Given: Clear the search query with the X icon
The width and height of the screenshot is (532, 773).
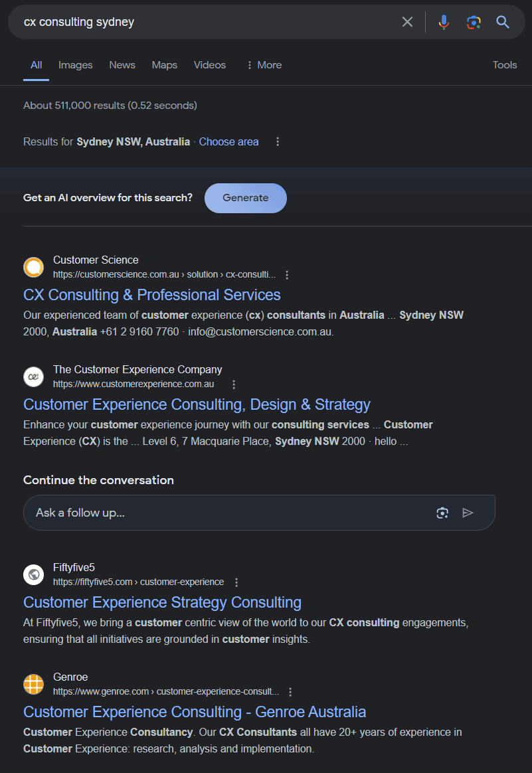Looking at the screenshot, I should [x=407, y=22].
